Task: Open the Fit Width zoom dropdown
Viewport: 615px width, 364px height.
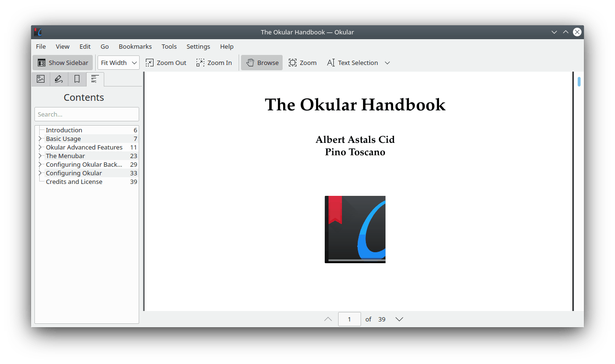Action: pyautogui.click(x=118, y=63)
